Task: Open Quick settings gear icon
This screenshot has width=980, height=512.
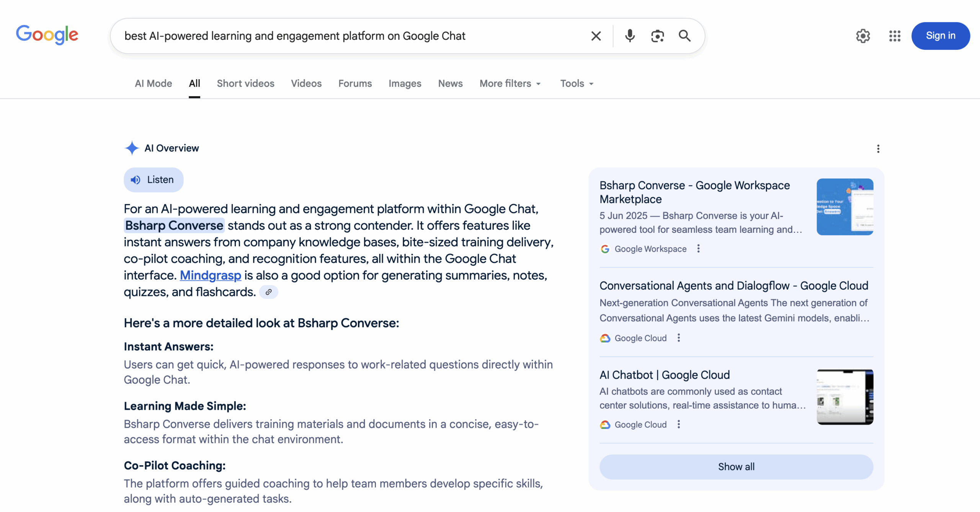Action: pyautogui.click(x=863, y=36)
